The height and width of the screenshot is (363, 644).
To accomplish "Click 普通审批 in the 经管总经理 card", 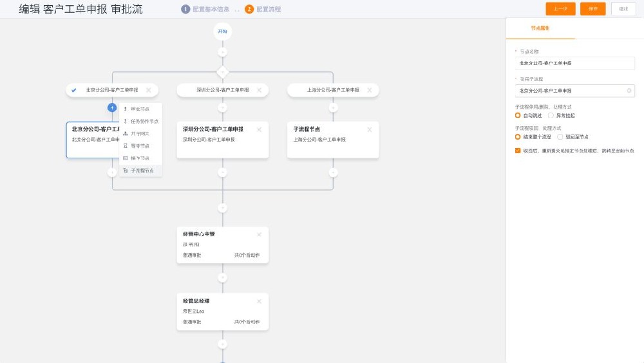I will [192, 322].
